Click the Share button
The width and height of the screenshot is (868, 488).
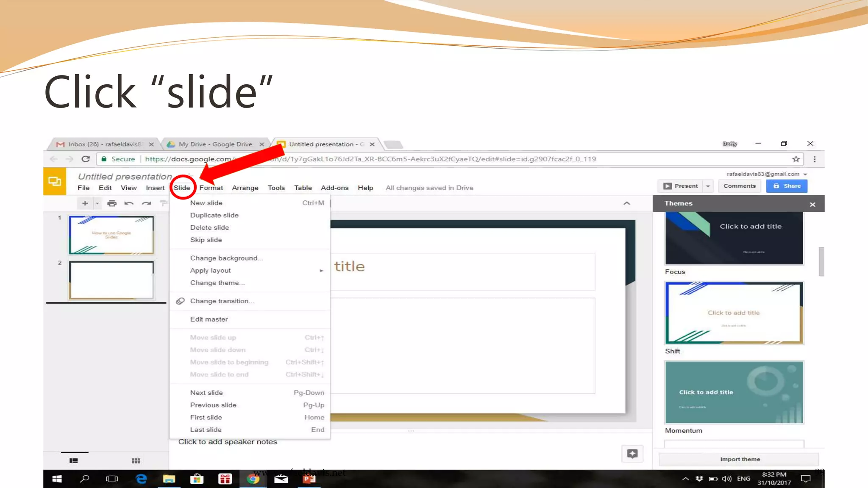[x=787, y=186]
